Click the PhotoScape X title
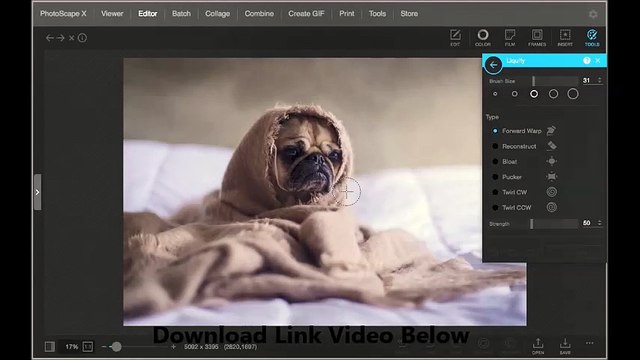Image resolution: width=640 pixels, height=360 pixels. (x=63, y=13)
